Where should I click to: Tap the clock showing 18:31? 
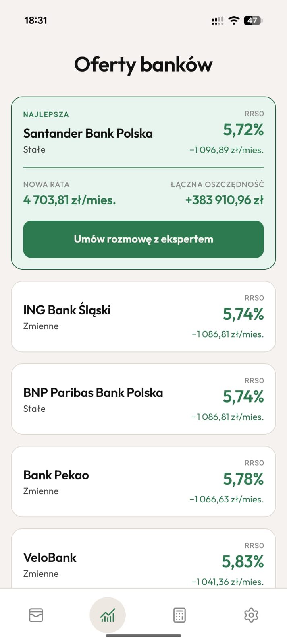tap(36, 20)
